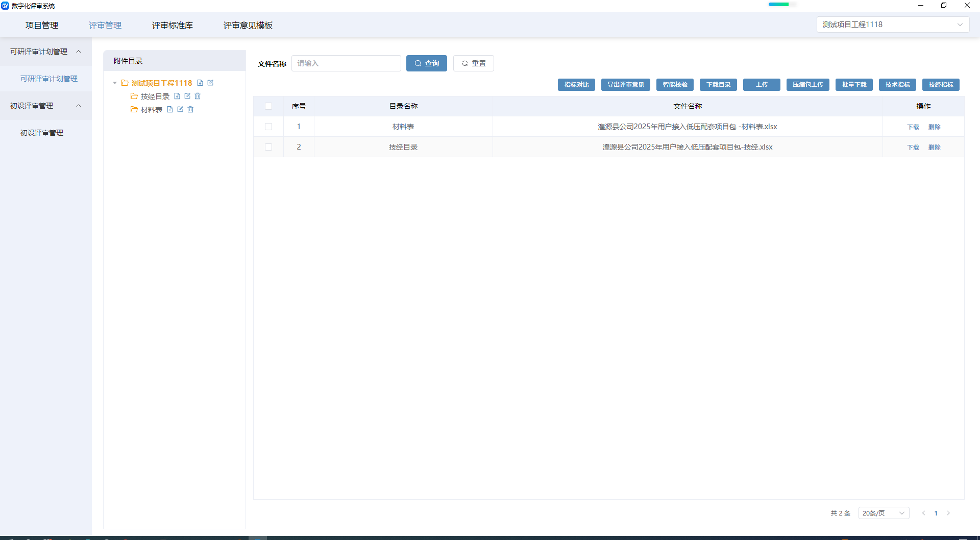Click the 下载目录 button
Image resolution: width=980 pixels, height=540 pixels.
tap(718, 85)
